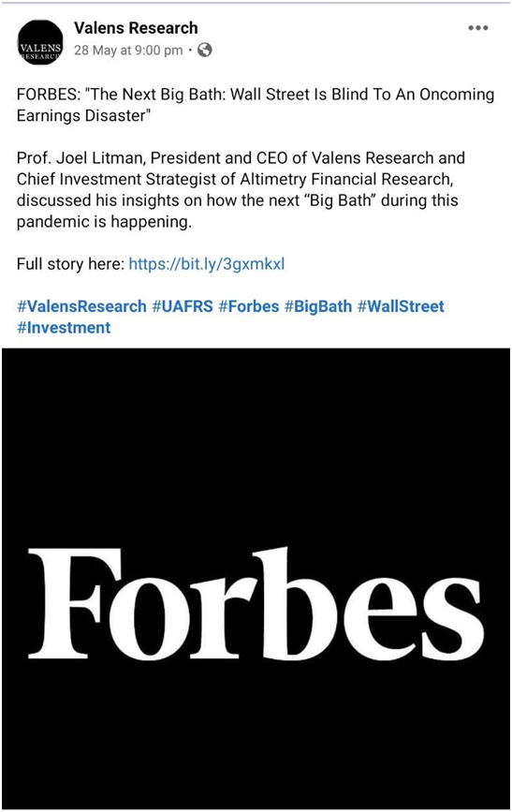Click the 'pandemic is happening' sentence ending
512x812 pixels.
pyautogui.click(x=104, y=222)
